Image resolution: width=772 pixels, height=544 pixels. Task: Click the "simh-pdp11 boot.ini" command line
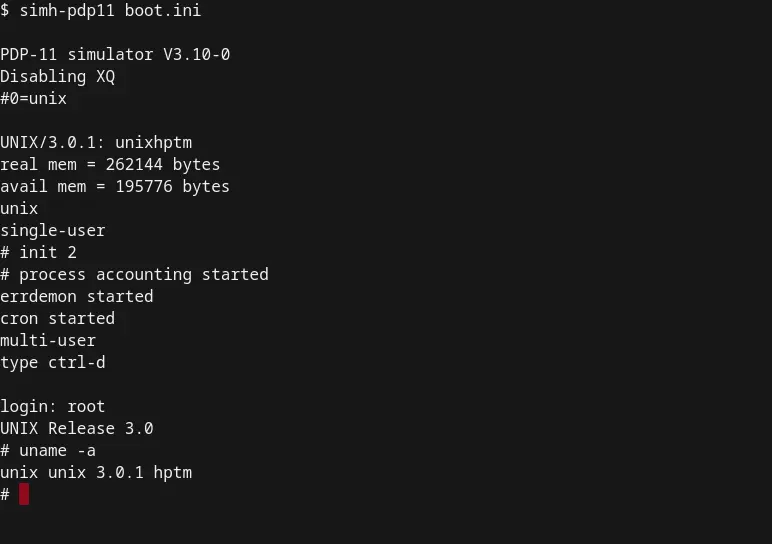coord(100,10)
